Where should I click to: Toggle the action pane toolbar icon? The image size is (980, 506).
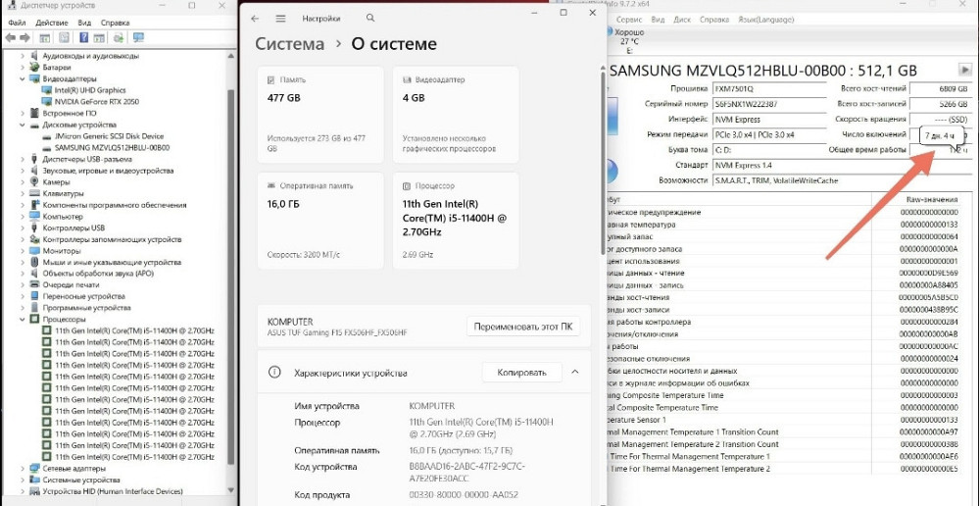100,38
